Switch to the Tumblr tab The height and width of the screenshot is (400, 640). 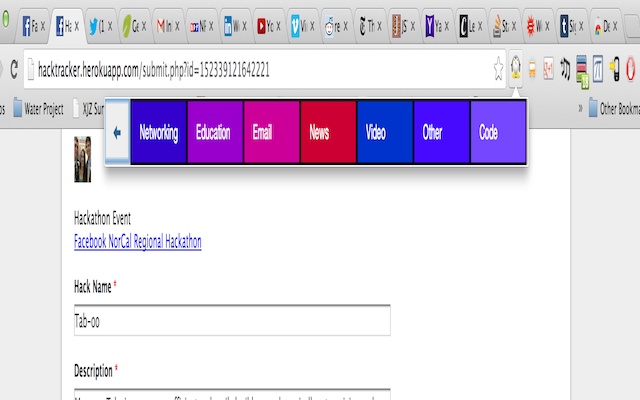(x=572, y=27)
